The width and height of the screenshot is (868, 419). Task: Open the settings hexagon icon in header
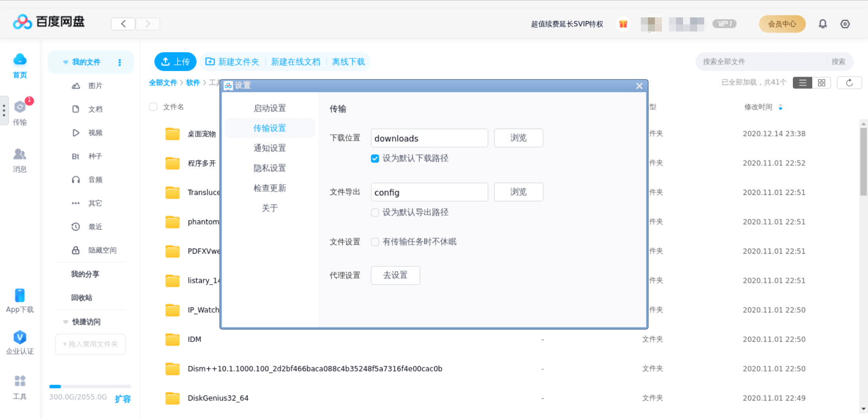click(x=845, y=24)
